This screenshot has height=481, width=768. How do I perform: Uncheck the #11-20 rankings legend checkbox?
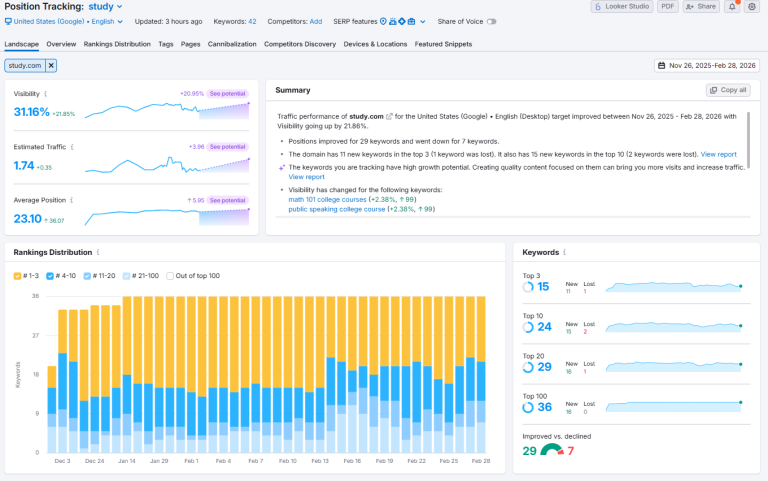pyautogui.click(x=89, y=275)
